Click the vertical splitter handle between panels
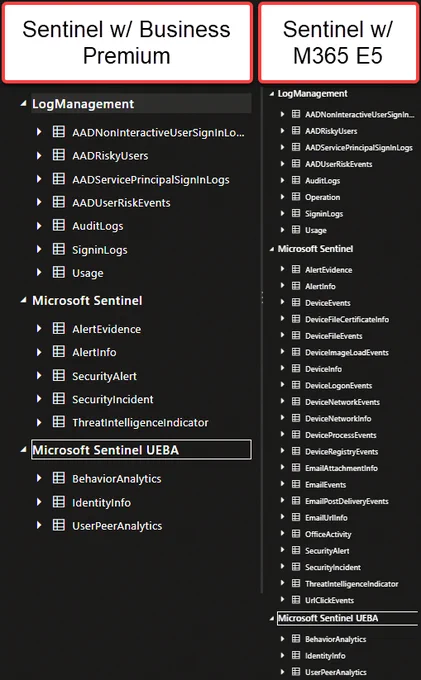Screen dimensions: 421x680 pos(262,297)
